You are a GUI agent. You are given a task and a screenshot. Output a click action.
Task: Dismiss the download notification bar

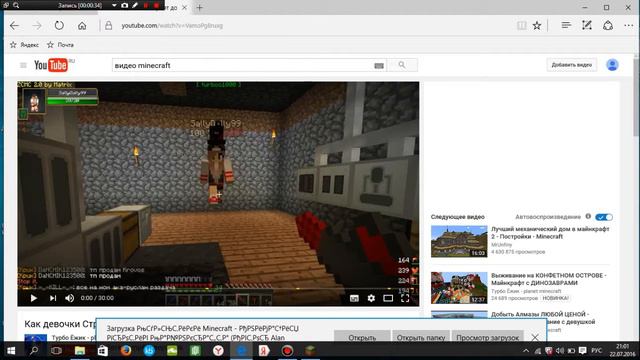point(535,338)
